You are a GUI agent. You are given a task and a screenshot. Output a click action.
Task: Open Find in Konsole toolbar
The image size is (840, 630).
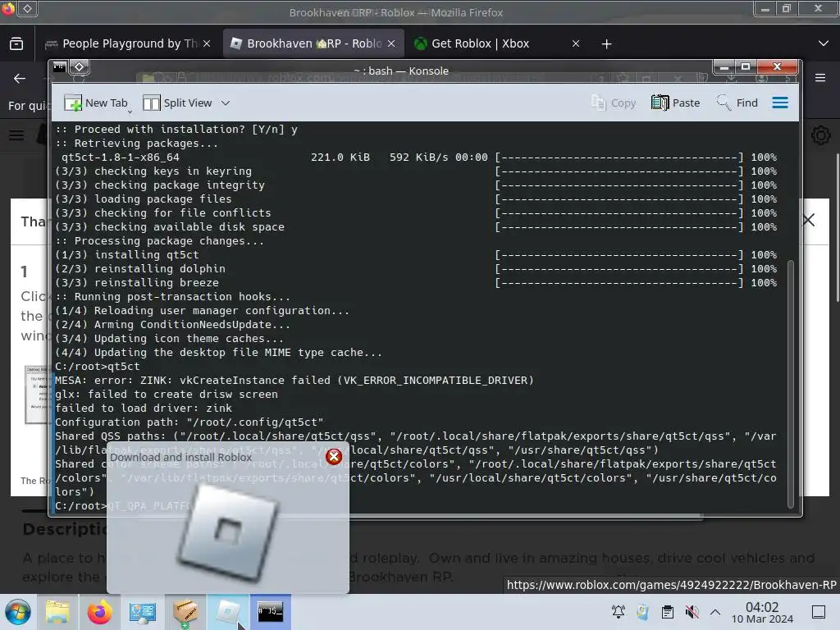click(737, 103)
